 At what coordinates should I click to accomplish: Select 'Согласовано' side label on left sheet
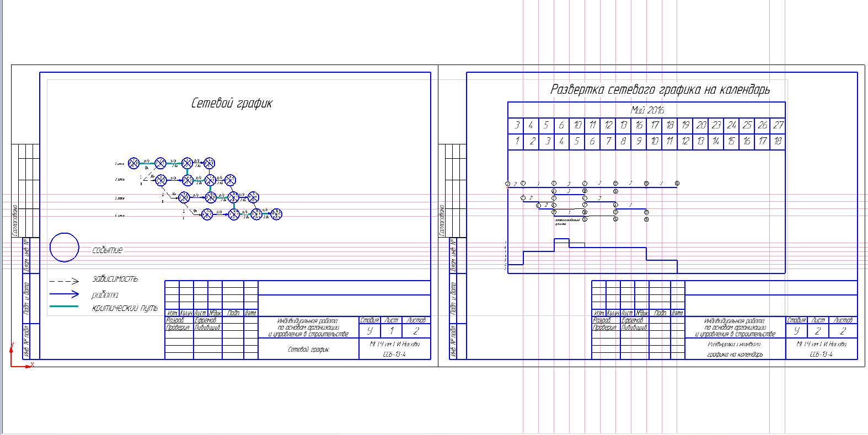click(15, 221)
